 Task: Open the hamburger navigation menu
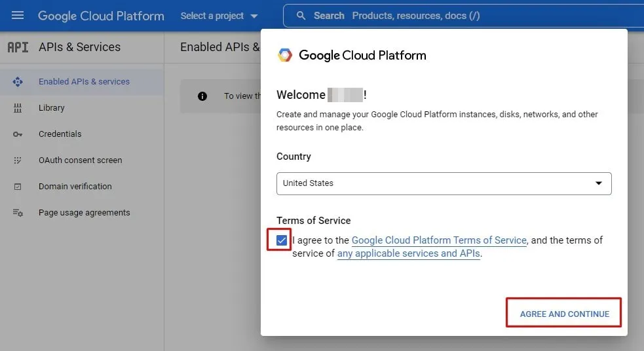18,15
